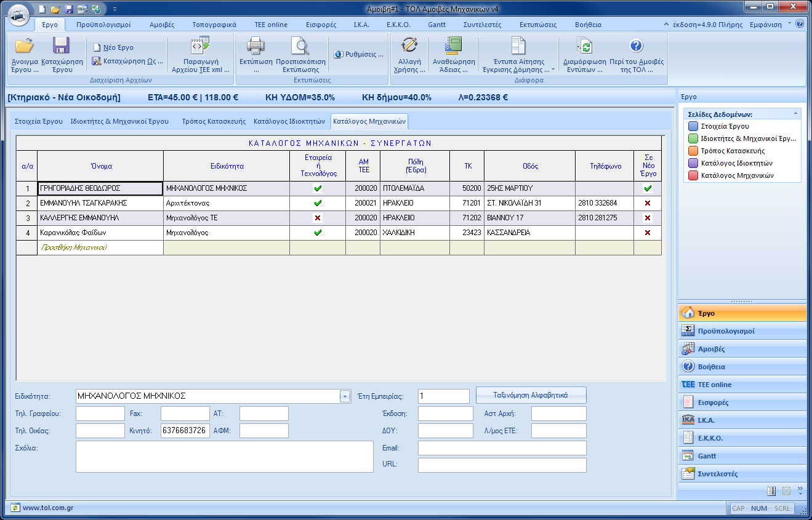Open TEE online in navigation pane
This screenshot has height=520, width=812.
pos(742,385)
